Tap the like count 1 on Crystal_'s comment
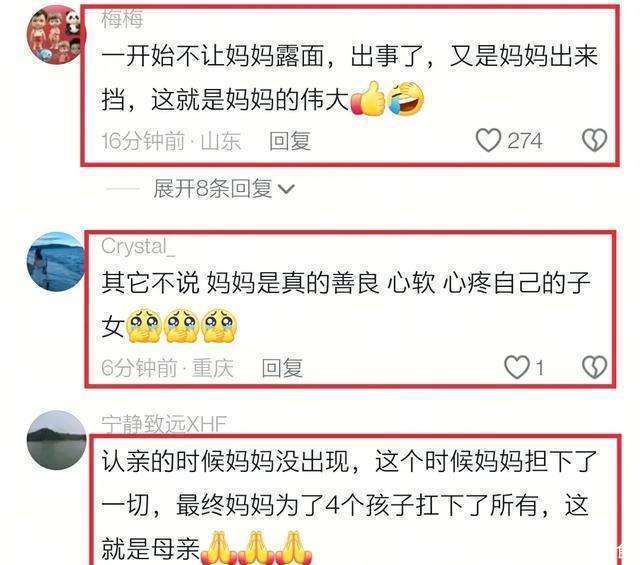640x565 pixels. (540, 368)
